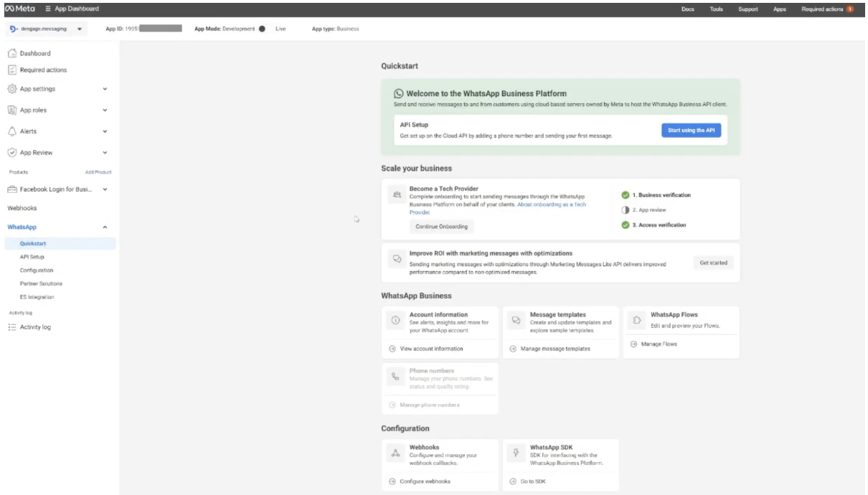This screenshot has width=868, height=495.
Task: Click the Required actions notification badge
Action: (851, 9)
